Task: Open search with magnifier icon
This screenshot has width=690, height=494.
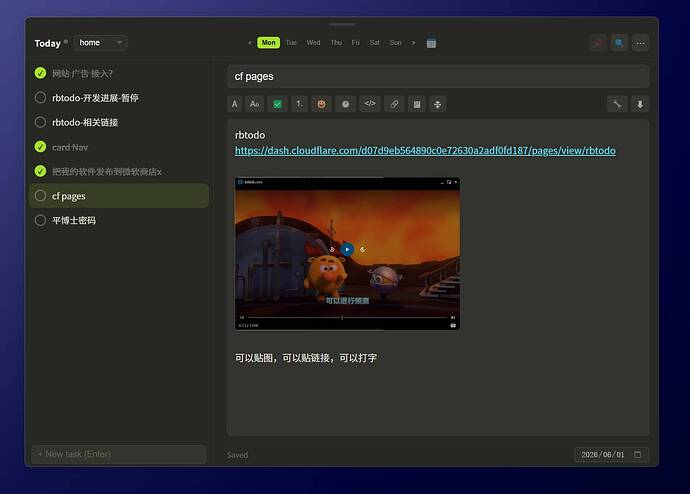Action: click(x=619, y=43)
